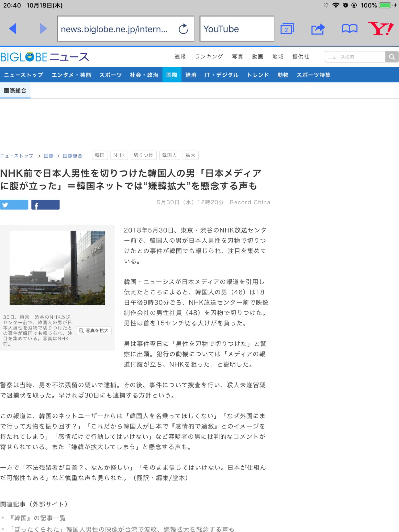Open ランキング in top menu
This screenshot has width=399, height=532.
tap(209, 57)
